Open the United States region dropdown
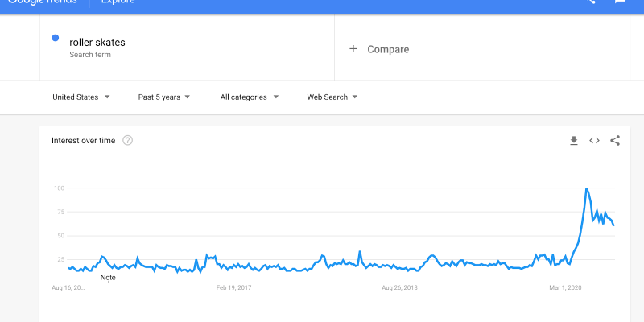Image resolution: width=644 pixels, height=322 pixels. [81, 97]
